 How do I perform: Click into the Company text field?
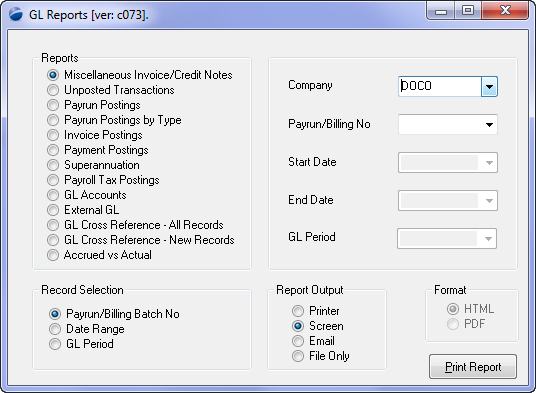tap(440, 86)
